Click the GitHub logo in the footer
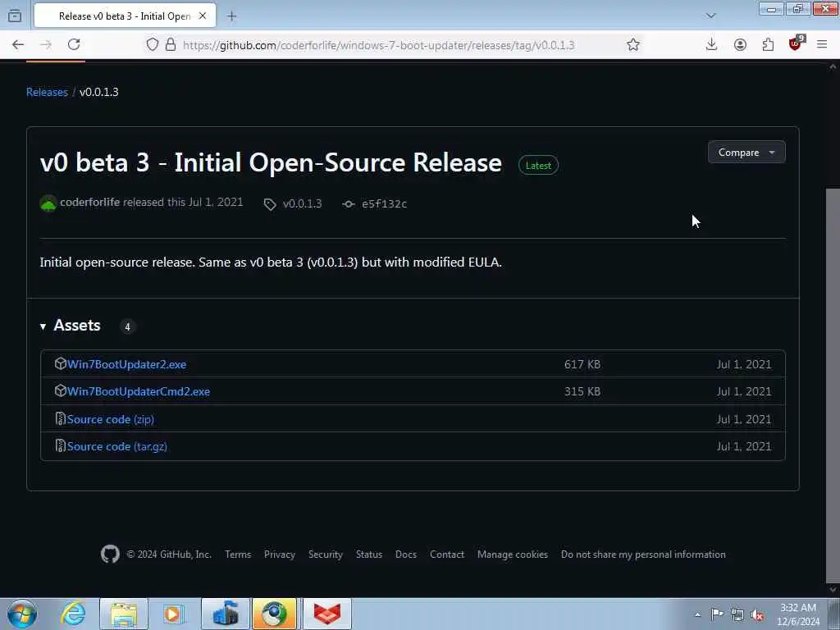 tap(111, 554)
